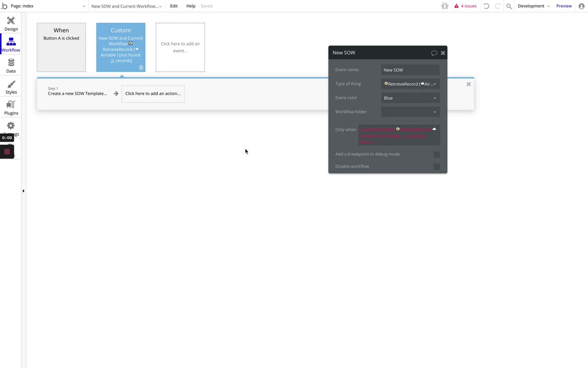Select the When Button A is clicked event
Image resolution: width=588 pixels, height=368 pixels.
[61, 47]
